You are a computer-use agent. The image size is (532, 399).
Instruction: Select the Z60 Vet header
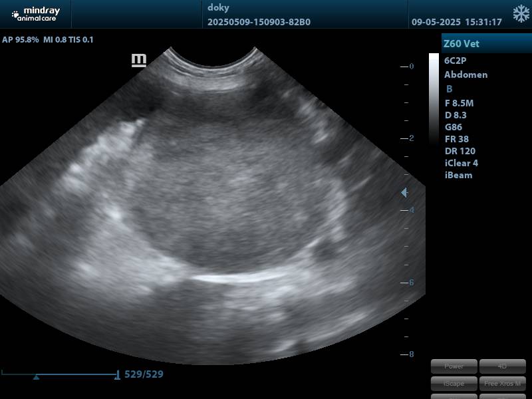(x=462, y=44)
